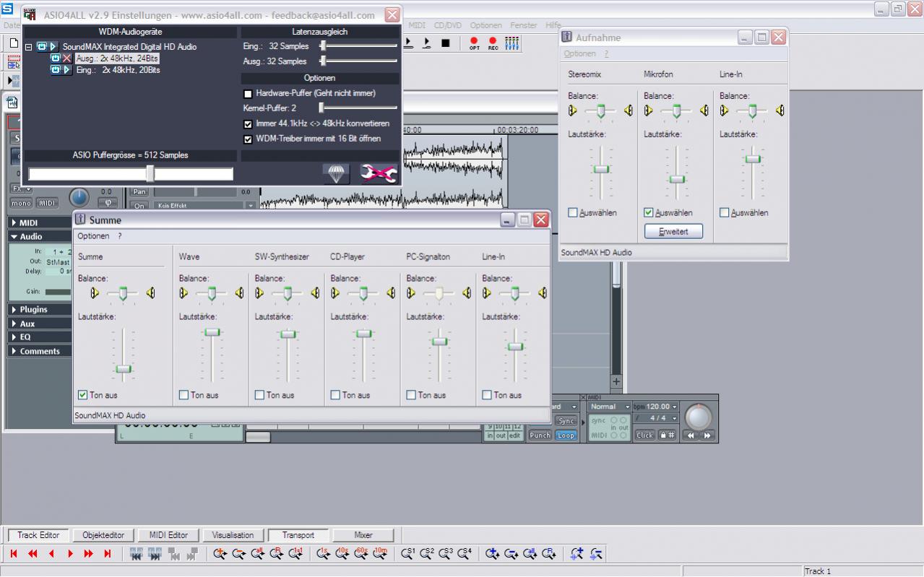
Task: Click the red single right arrow
Action: [70, 554]
